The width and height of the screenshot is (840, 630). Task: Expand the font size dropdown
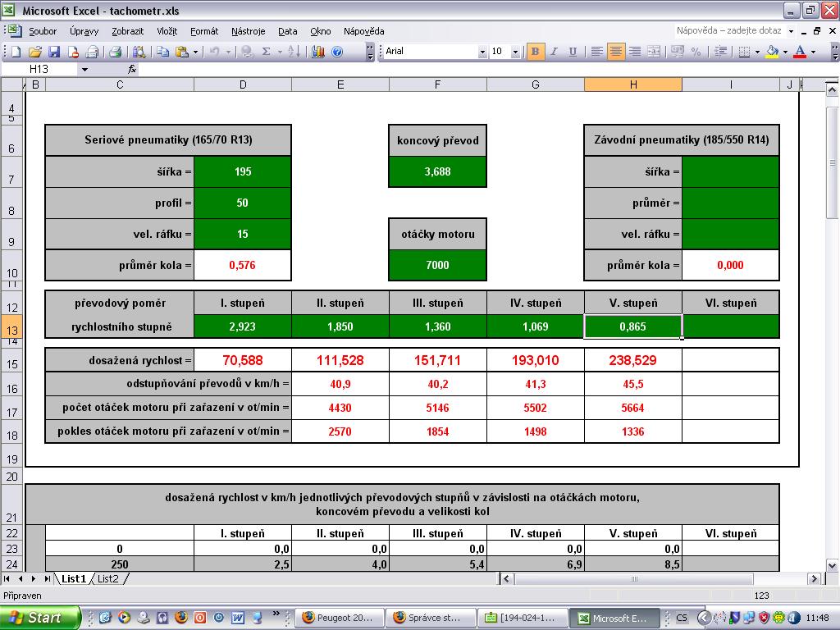pyautogui.click(x=515, y=52)
